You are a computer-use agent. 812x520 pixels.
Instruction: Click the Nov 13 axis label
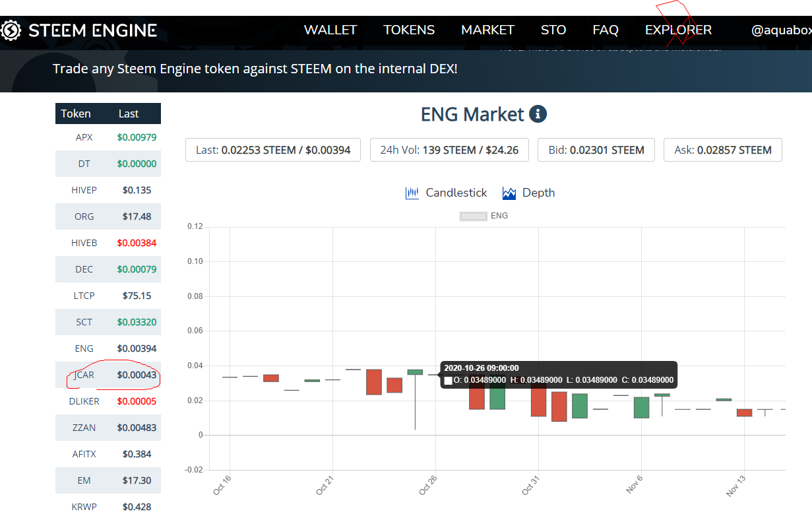pyautogui.click(x=737, y=488)
